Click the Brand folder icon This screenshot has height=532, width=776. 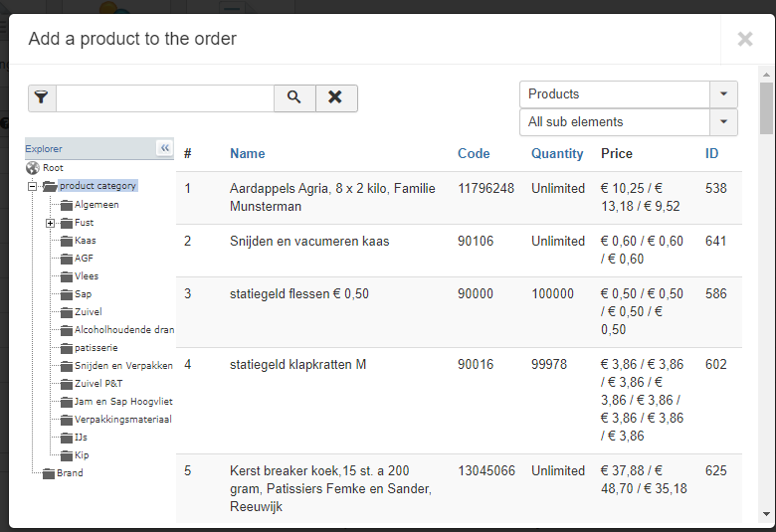(49, 473)
